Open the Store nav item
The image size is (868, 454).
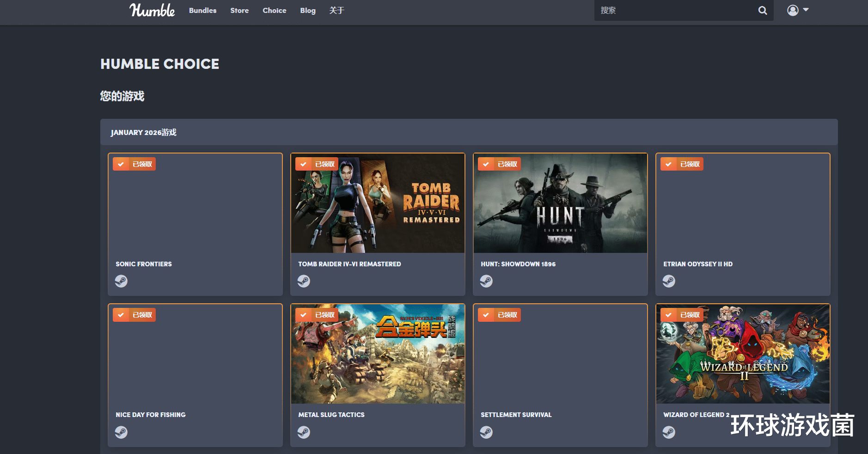(239, 10)
